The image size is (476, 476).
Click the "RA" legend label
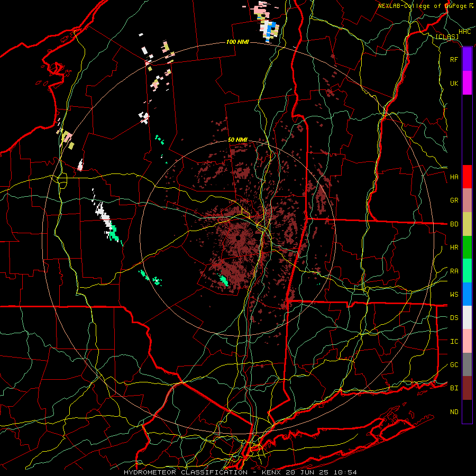tap(454, 271)
